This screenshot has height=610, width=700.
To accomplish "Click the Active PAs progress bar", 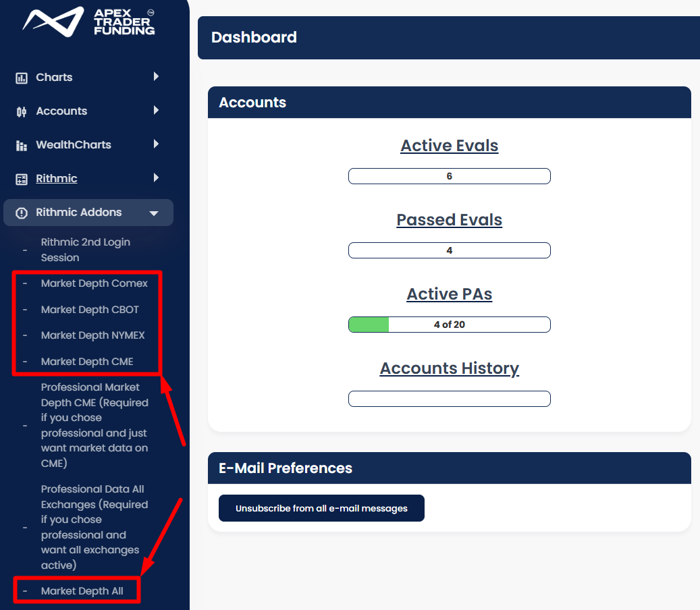I will [x=450, y=325].
